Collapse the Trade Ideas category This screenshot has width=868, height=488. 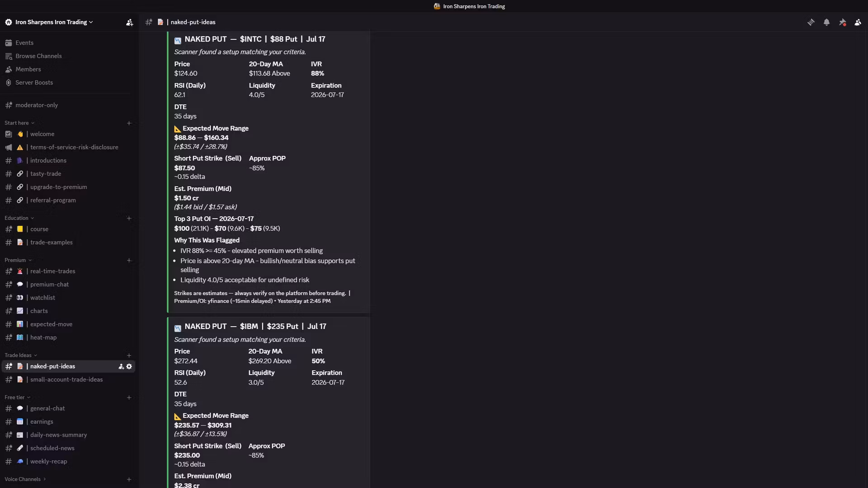pos(21,355)
